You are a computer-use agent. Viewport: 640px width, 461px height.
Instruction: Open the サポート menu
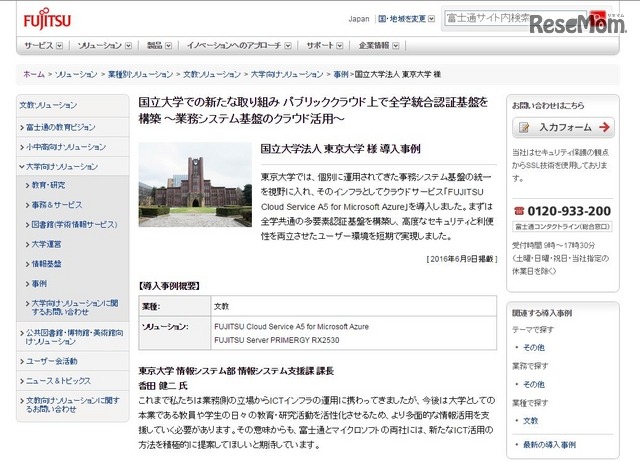tap(324, 45)
